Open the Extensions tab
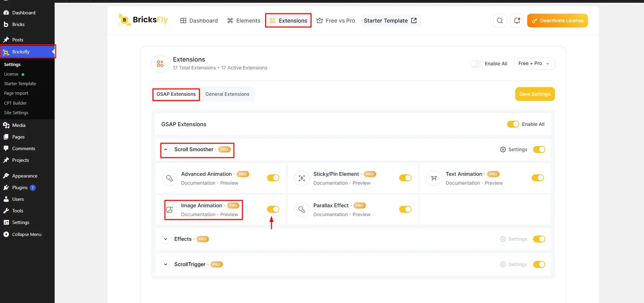The image size is (644, 303). coord(288,21)
